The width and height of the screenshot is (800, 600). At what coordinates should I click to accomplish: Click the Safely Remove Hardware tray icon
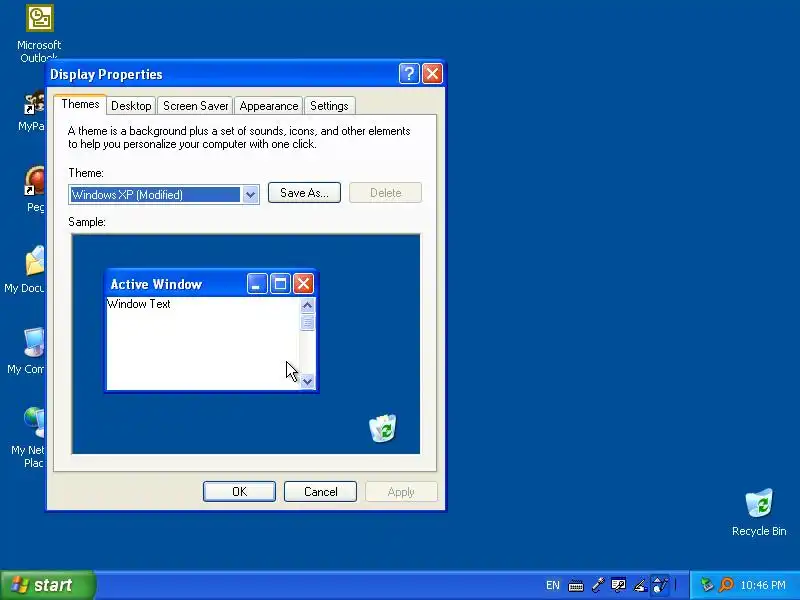(707, 585)
